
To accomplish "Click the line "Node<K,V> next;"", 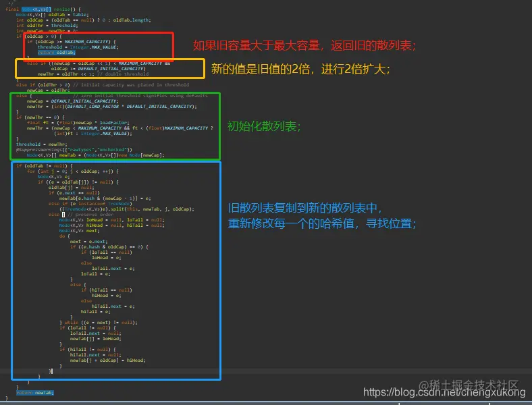I will [80, 231].
